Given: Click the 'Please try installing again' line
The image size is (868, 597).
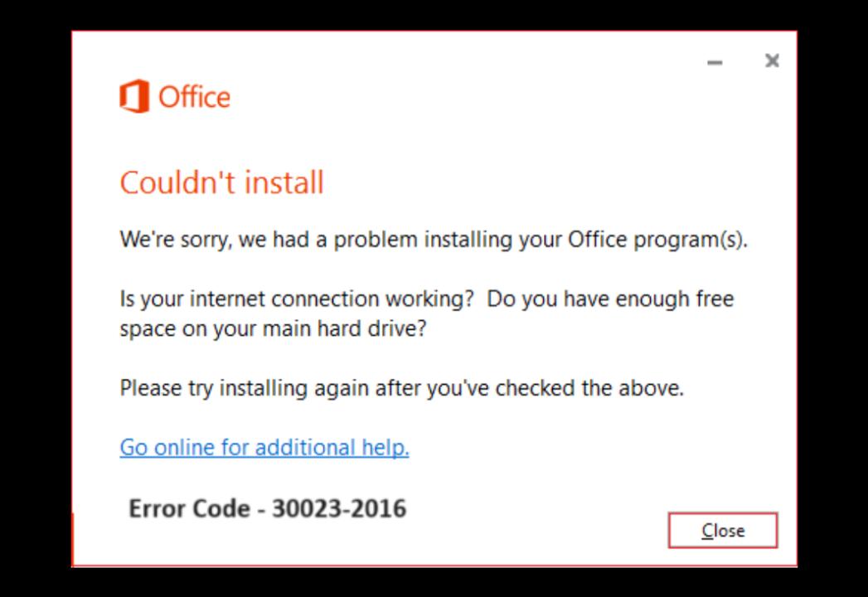Looking at the screenshot, I should point(402,388).
